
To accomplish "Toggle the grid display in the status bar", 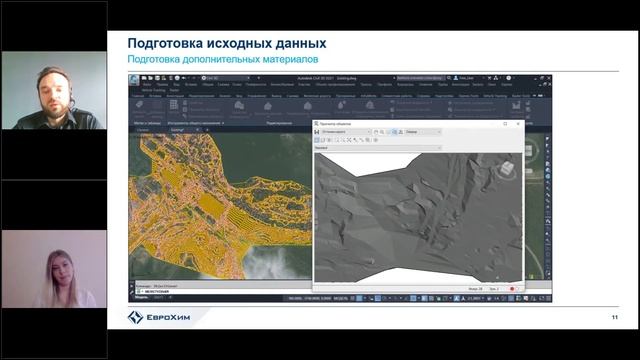I will pyautogui.click(x=353, y=298).
